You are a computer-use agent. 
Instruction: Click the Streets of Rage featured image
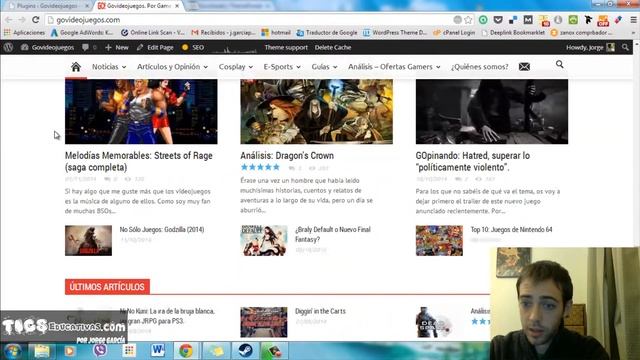click(x=141, y=111)
